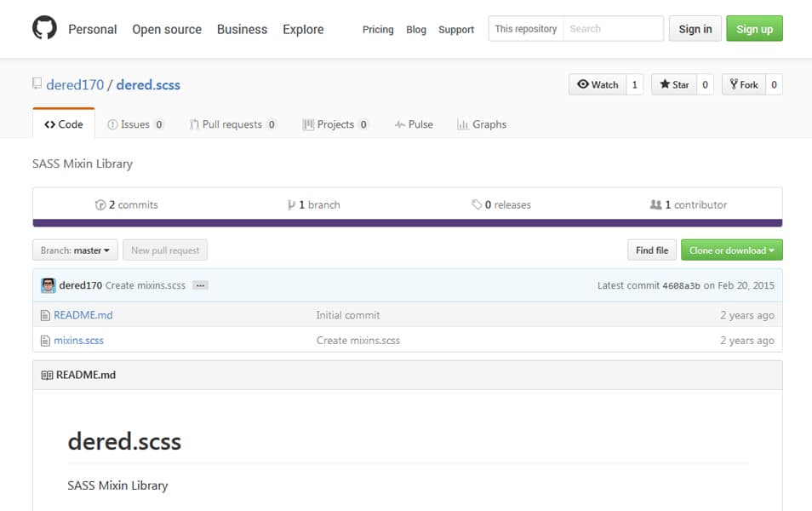The width and height of the screenshot is (812, 511).
Task: Click the Code angle brackets icon
Action: (x=49, y=124)
